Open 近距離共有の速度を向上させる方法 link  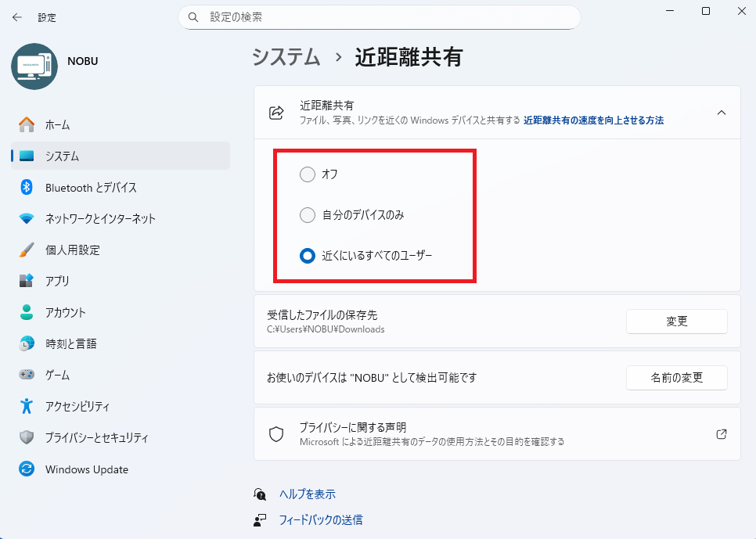(x=592, y=120)
